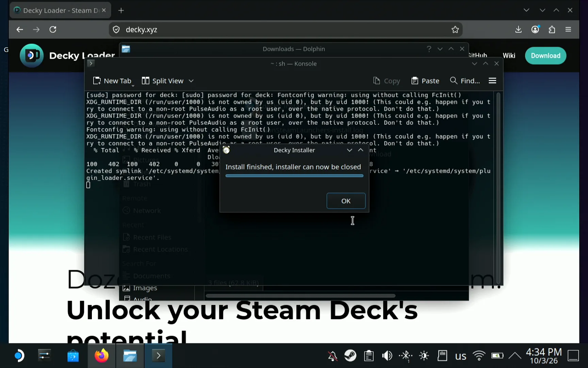
Task: Click the decky.xyz address bar
Action: click(285, 30)
